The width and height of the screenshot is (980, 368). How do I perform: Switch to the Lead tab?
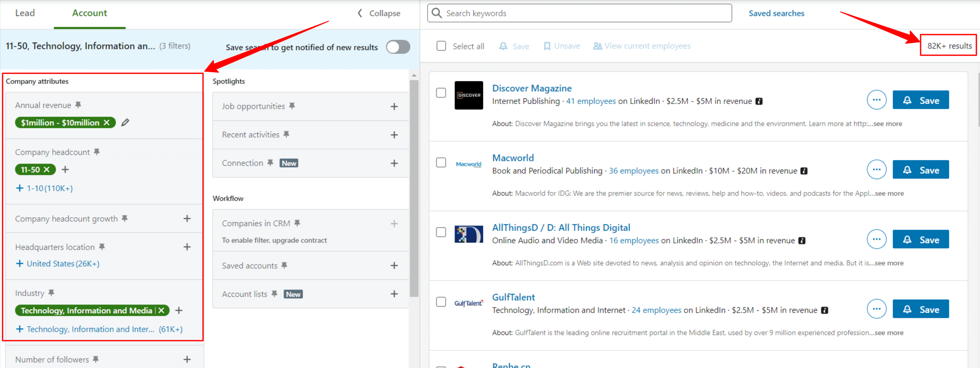25,13
